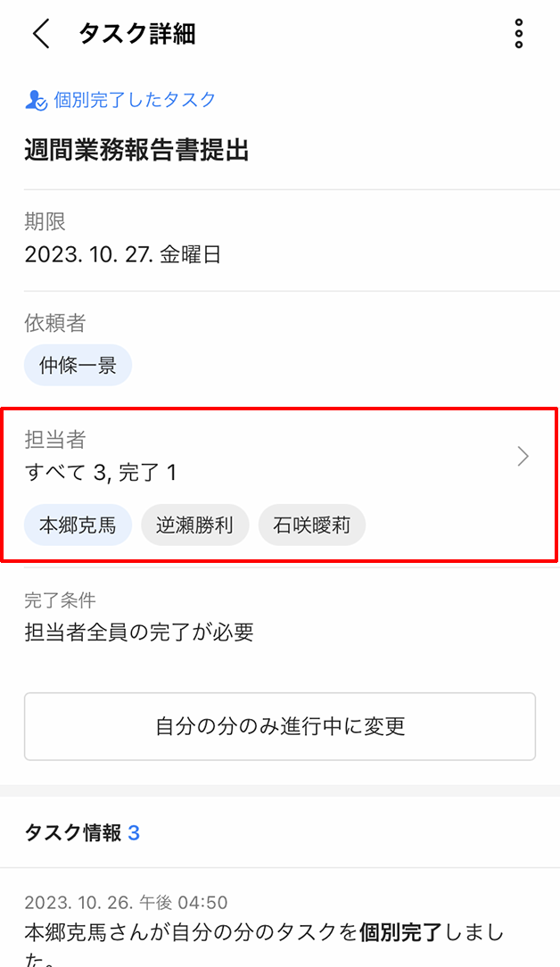Click the individually-completed person check icon
This screenshot has height=967, width=560.
pos(36,100)
